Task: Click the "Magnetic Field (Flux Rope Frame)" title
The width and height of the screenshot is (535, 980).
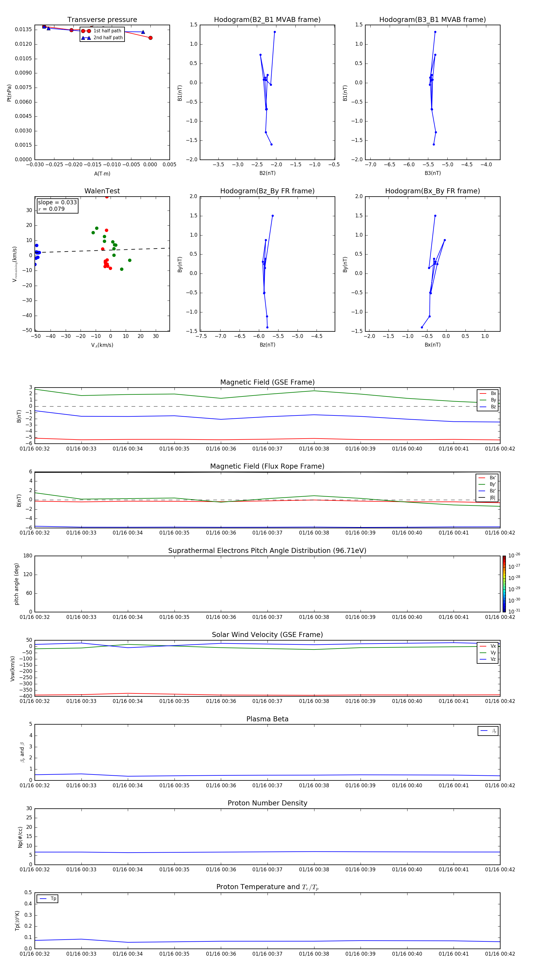Action: click(267, 467)
